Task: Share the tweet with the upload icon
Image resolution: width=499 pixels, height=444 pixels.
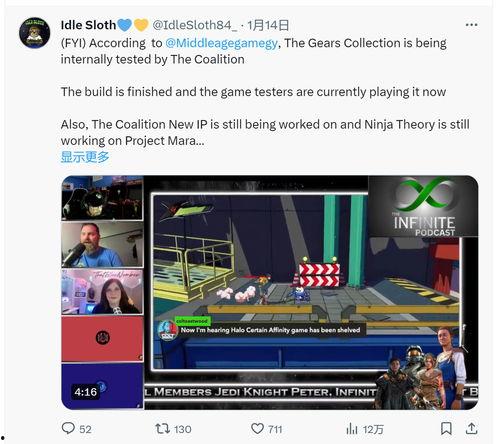Action: pos(471,428)
